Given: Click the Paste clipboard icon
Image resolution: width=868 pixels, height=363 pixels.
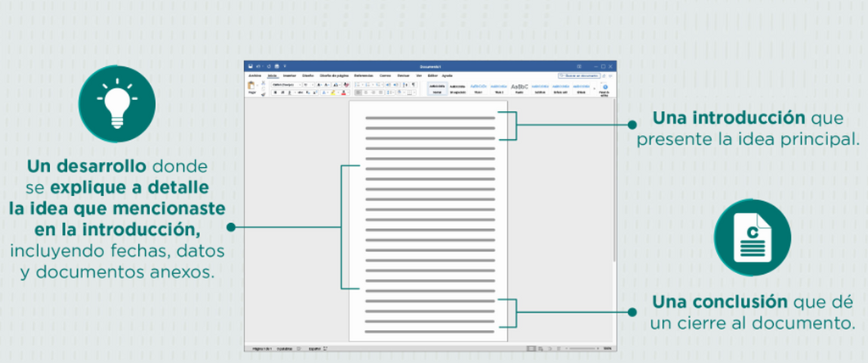Looking at the screenshot, I should pyautogui.click(x=251, y=87).
